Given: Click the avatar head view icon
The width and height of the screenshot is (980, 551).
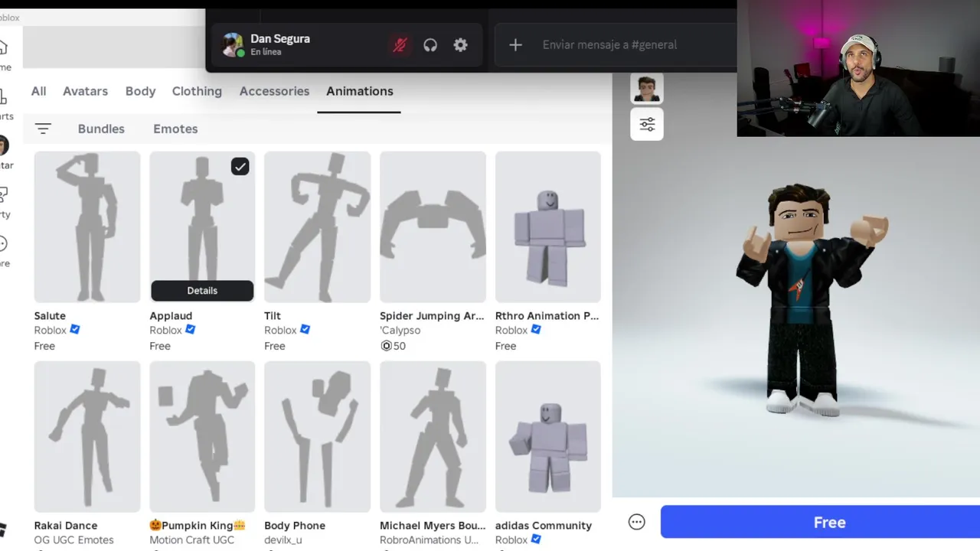Looking at the screenshot, I should pos(647,89).
